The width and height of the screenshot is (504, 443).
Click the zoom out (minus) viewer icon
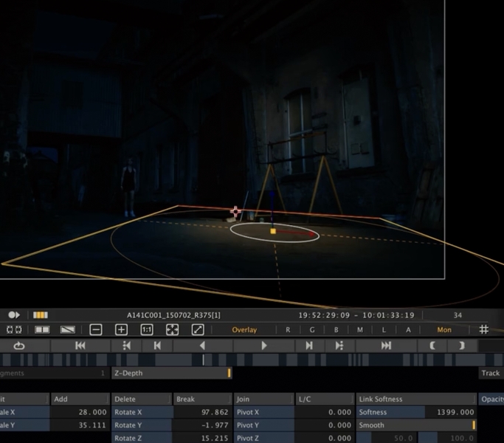tap(96, 330)
